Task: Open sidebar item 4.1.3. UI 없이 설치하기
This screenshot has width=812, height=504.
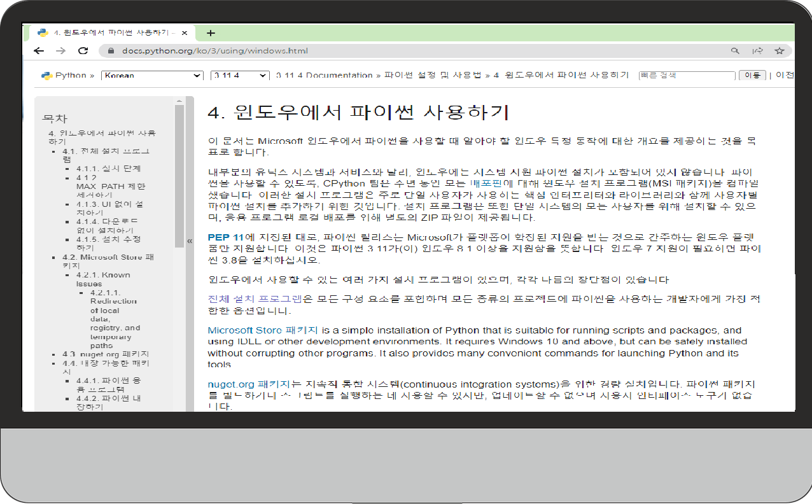Action: (x=109, y=208)
